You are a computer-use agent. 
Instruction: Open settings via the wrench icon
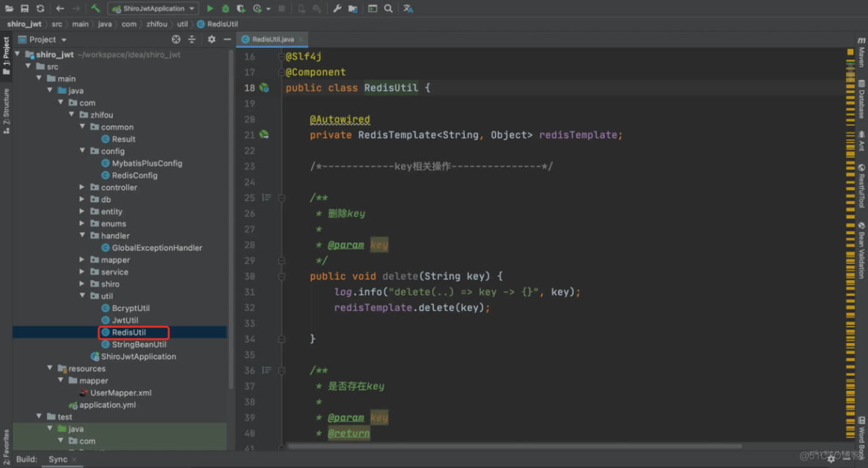click(337, 9)
